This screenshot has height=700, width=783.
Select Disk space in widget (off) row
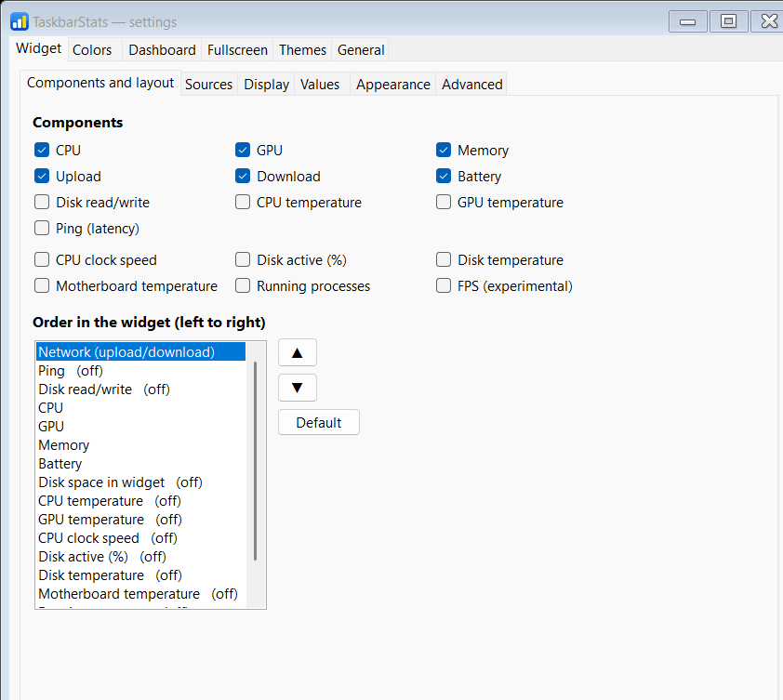(140, 482)
